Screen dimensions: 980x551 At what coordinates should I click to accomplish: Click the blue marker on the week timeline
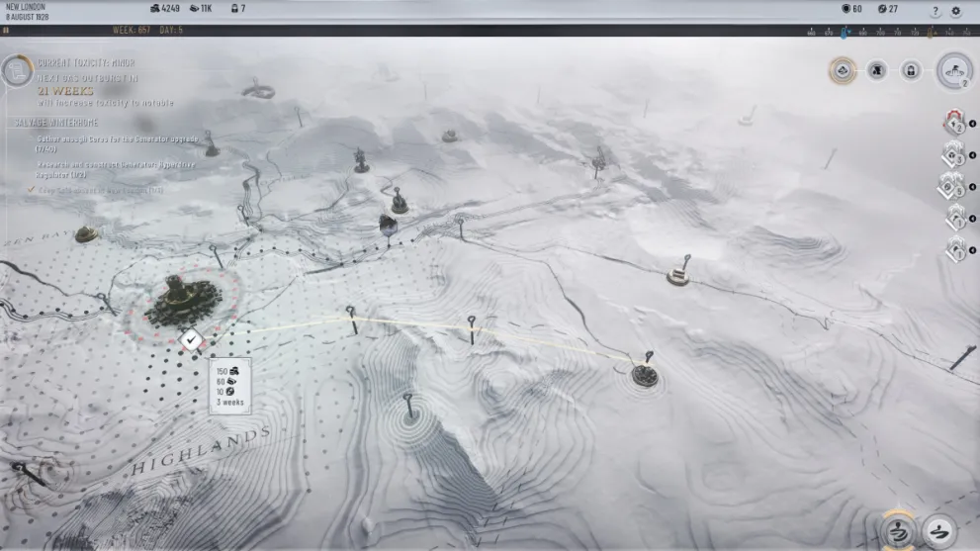pyautogui.click(x=844, y=32)
